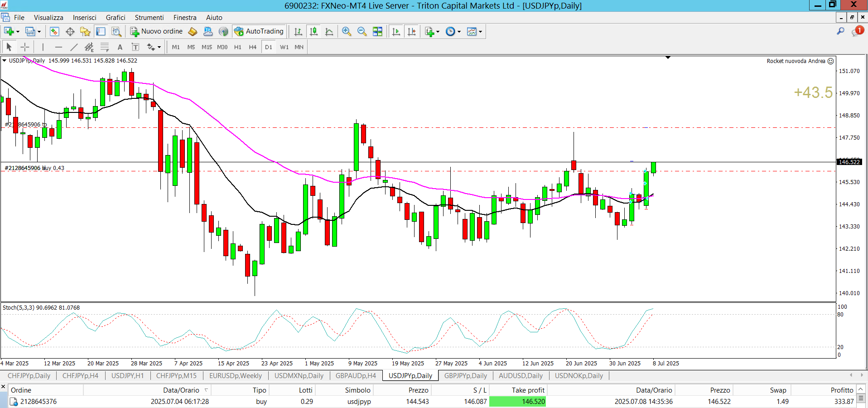Image resolution: width=868 pixels, height=408 pixels.
Task: Switch to W1 timeframe
Action: (284, 47)
